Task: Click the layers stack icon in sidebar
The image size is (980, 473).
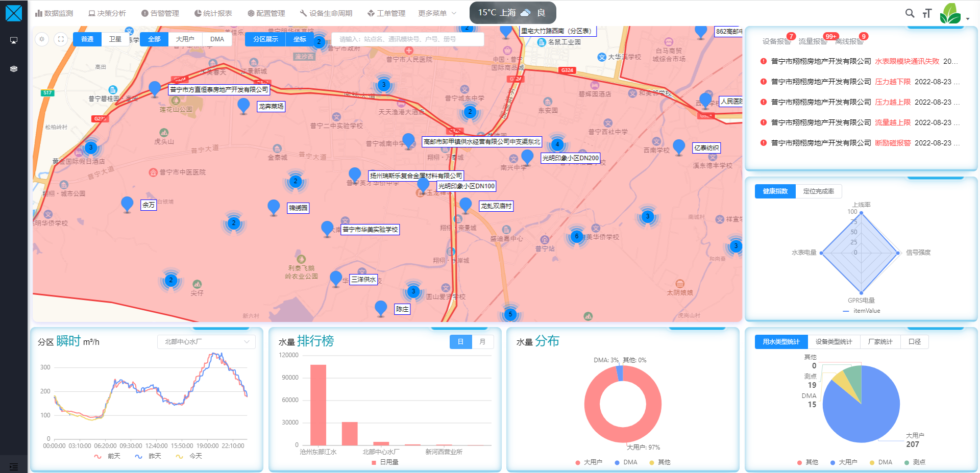Action: point(14,69)
